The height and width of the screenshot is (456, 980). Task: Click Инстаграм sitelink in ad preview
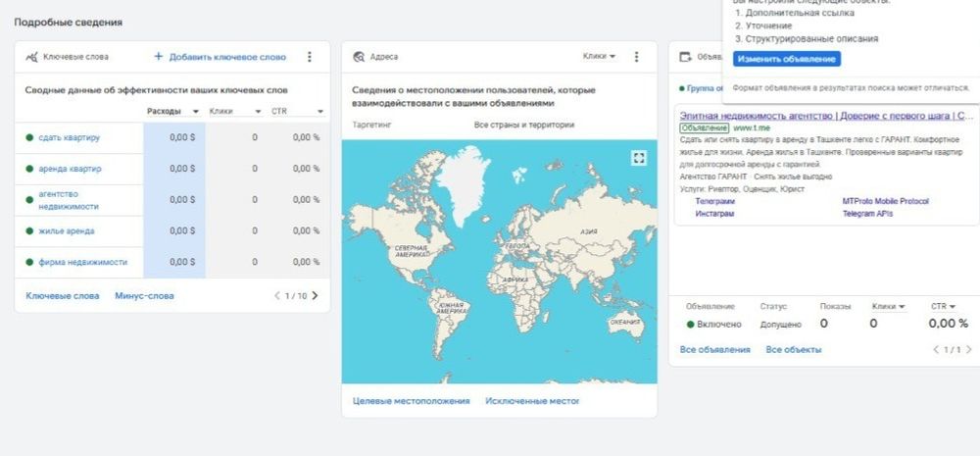(x=714, y=214)
